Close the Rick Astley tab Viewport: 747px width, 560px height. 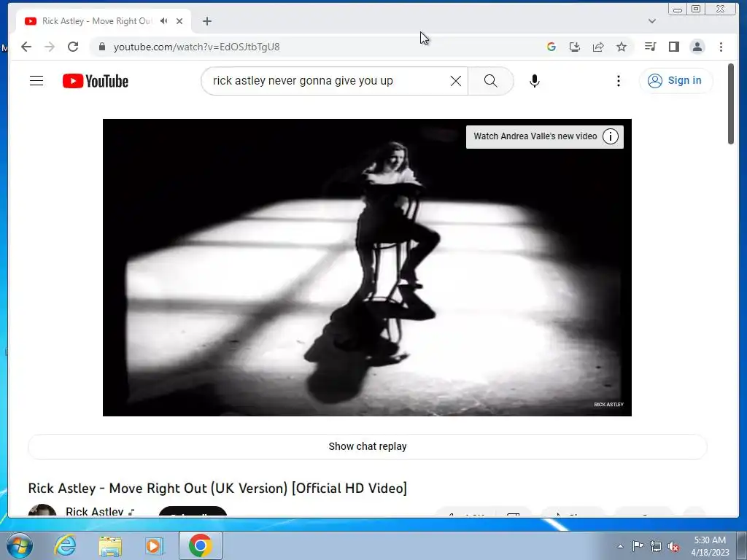tap(179, 21)
